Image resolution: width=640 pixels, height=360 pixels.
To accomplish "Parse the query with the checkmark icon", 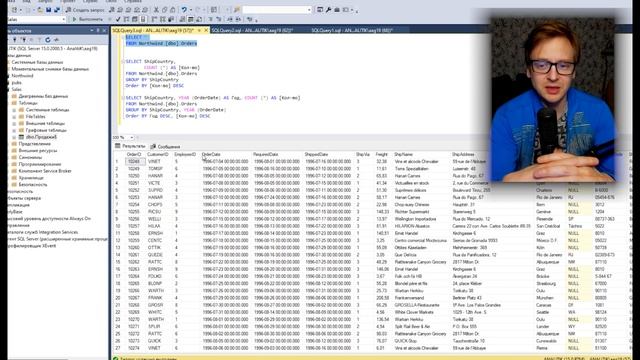I will [x=118, y=19].
